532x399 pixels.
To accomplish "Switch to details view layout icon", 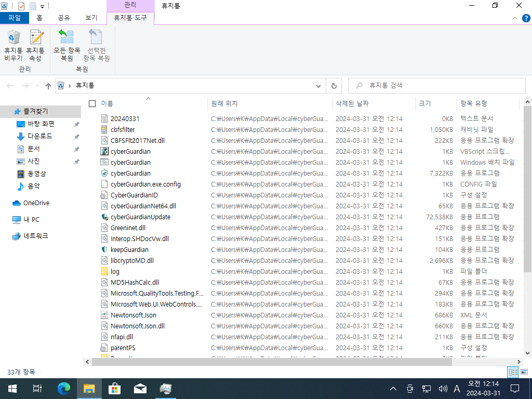I will click(x=513, y=372).
